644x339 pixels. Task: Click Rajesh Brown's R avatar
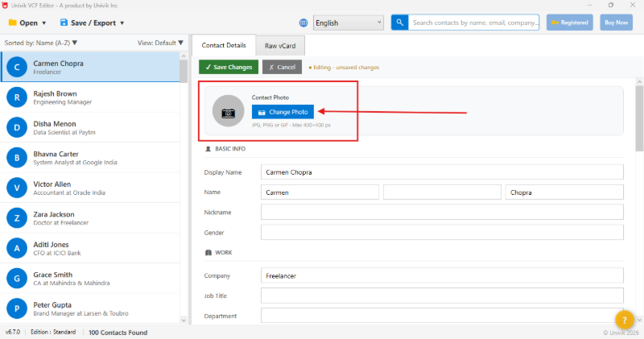(x=17, y=97)
